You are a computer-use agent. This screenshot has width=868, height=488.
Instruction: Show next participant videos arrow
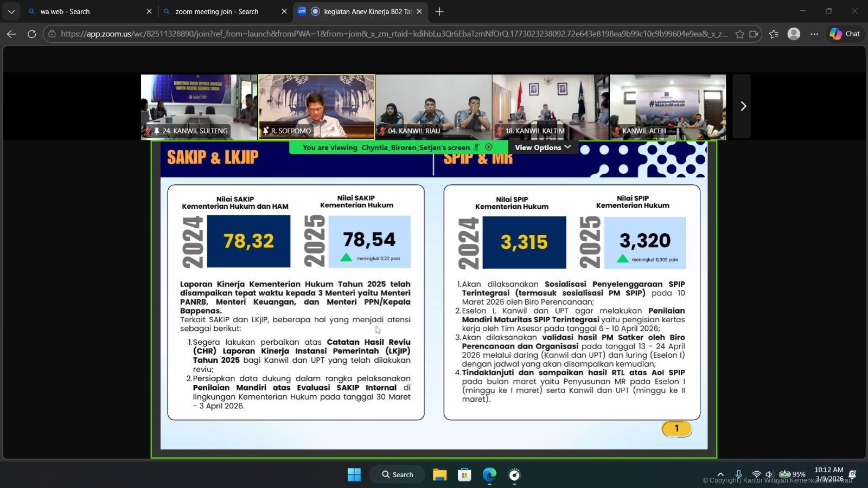click(743, 106)
